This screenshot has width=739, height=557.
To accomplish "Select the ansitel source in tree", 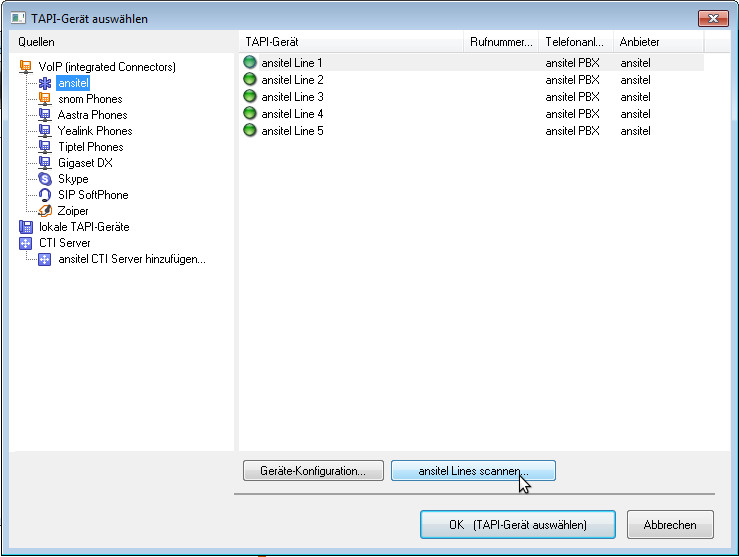I will click(x=73, y=83).
